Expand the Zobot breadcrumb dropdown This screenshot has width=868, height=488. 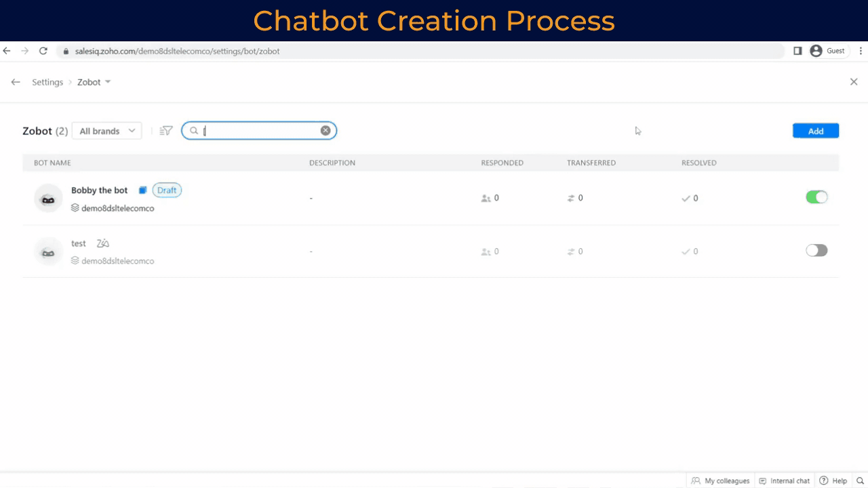(x=108, y=82)
